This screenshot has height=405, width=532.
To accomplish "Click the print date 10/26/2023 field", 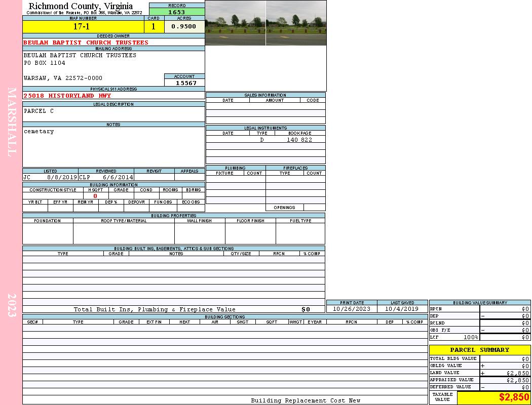I will [352, 309].
